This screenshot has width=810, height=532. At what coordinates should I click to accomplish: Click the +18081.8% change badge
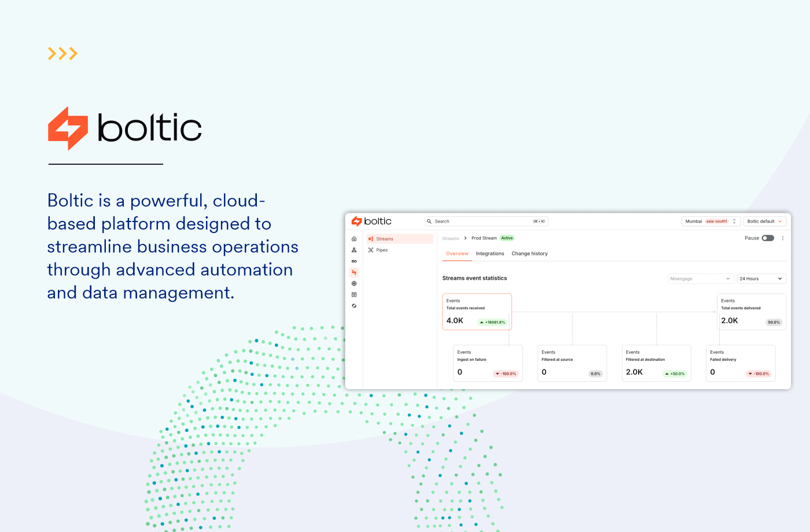tap(492, 323)
